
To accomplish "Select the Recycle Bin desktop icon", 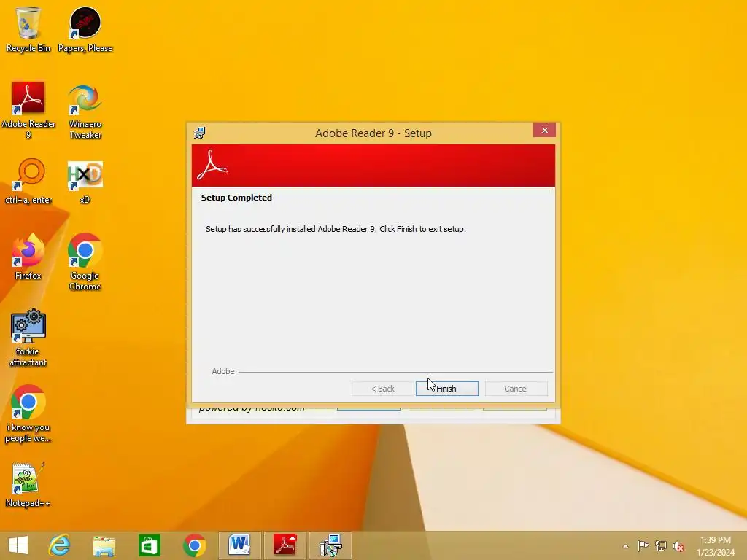I will tap(28, 29).
